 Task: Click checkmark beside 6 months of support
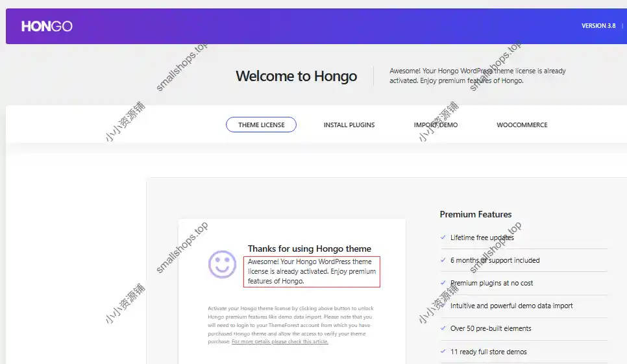pyautogui.click(x=443, y=260)
